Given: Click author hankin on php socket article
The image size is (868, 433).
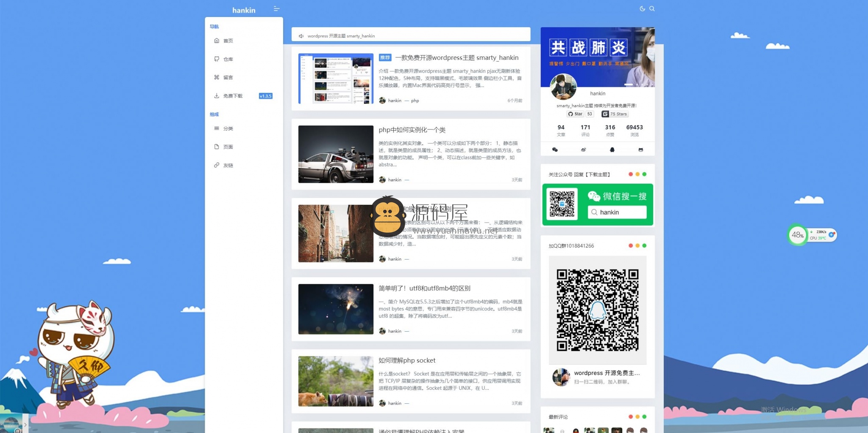Looking at the screenshot, I should coord(395,403).
